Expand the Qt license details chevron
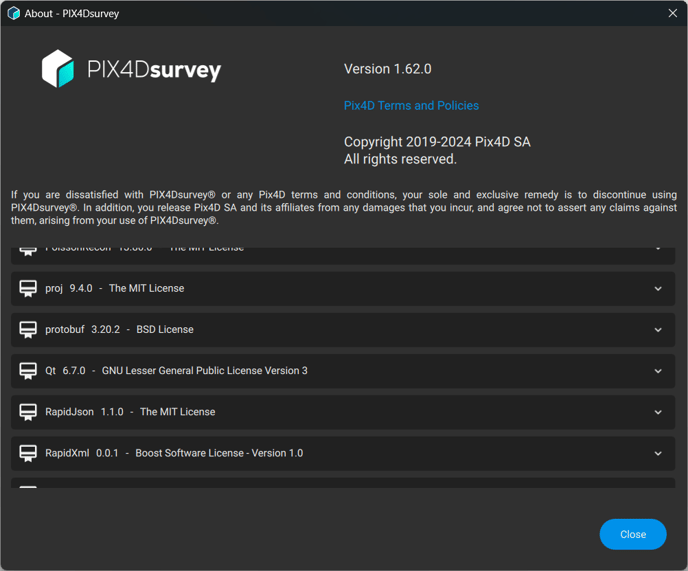This screenshot has height=571, width=688. tap(658, 371)
